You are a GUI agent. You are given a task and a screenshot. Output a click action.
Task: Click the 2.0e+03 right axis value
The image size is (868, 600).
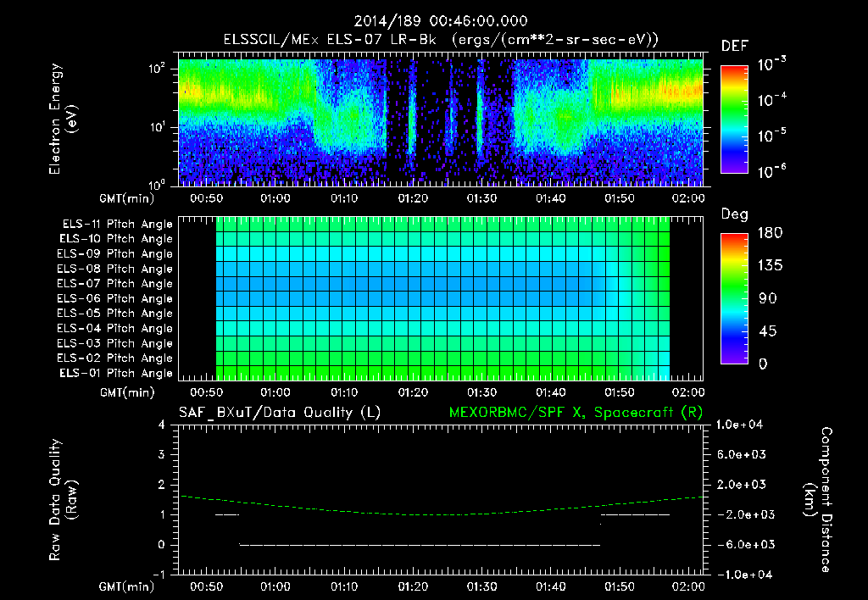[x=741, y=485]
